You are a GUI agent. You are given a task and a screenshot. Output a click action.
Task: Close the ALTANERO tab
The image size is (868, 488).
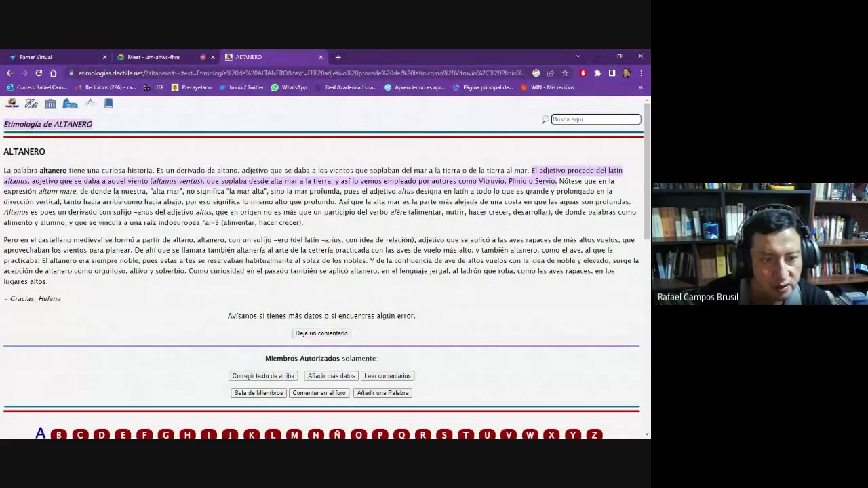(x=321, y=57)
